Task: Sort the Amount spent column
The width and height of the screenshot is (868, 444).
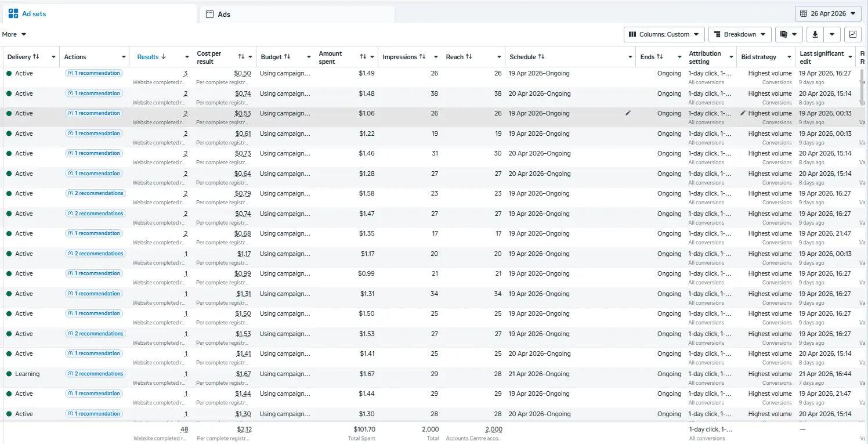Action: click(x=363, y=57)
